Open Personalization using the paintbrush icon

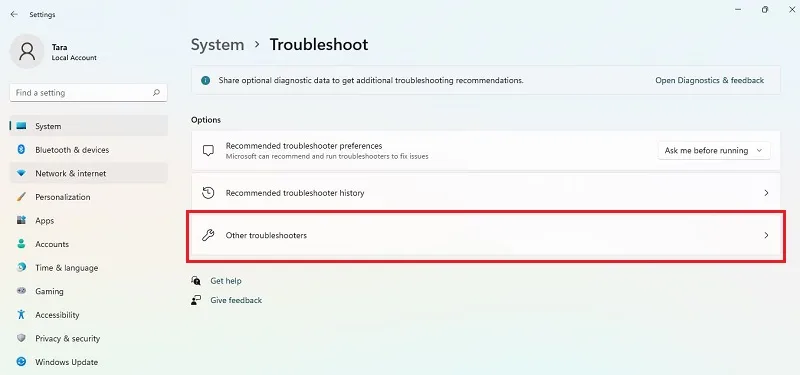pyautogui.click(x=21, y=197)
